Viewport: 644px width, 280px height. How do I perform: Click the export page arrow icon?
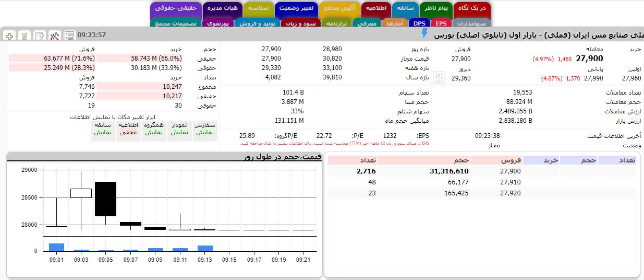point(39,36)
